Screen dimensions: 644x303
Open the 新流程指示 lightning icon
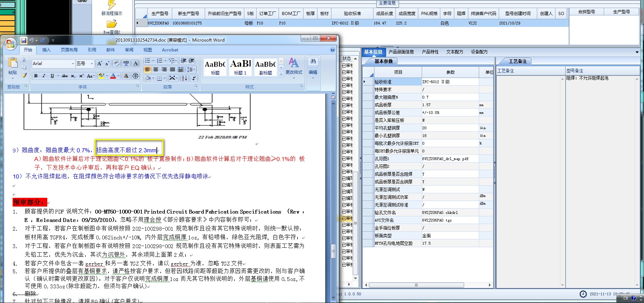[x=112, y=5]
